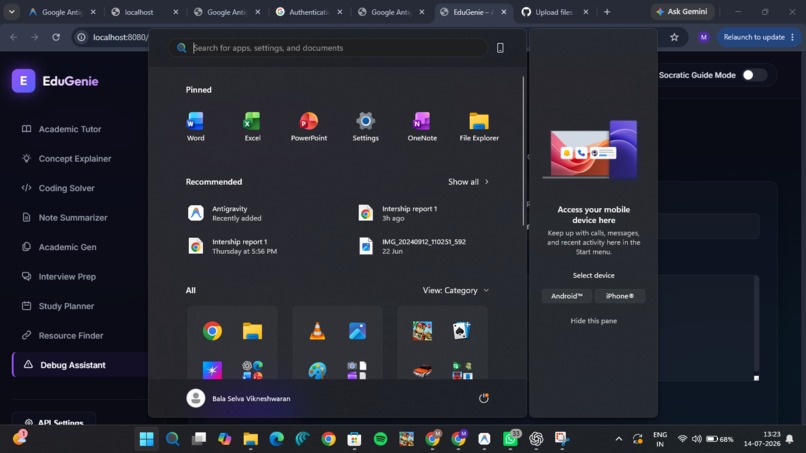Open Study Planner sidebar entry
This screenshot has width=806, height=453.
(x=66, y=306)
